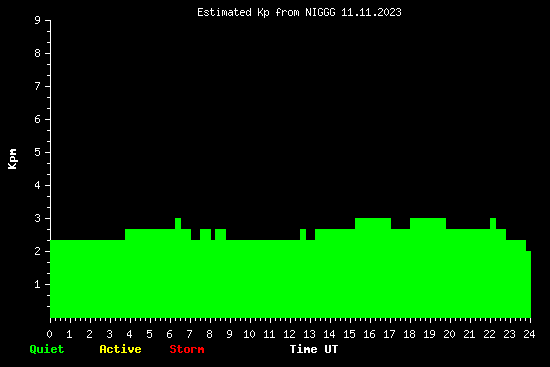Click the 5 mark on Kp axis

click(x=38, y=152)
